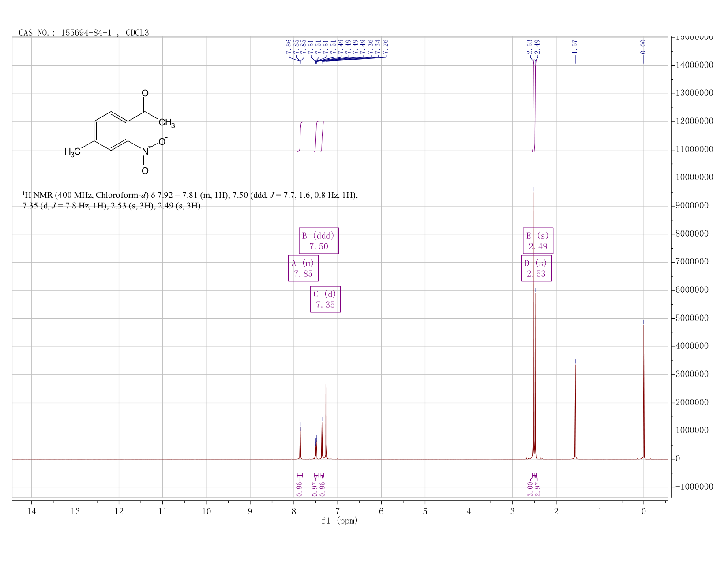Click the 5000000 intensity axis label
The width and height of the screenshot is (728, 563).
click(x=692, y=318)
